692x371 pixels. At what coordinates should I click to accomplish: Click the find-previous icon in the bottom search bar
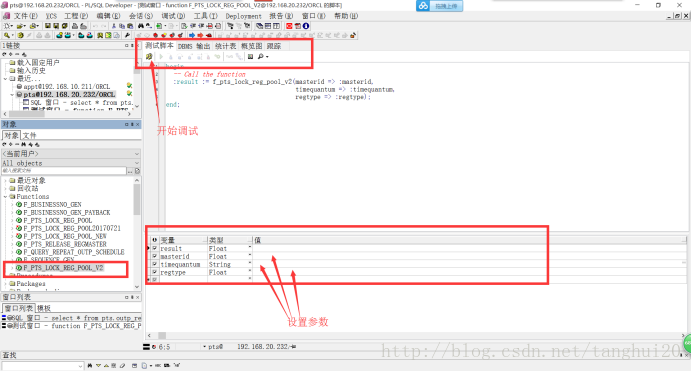106,365
